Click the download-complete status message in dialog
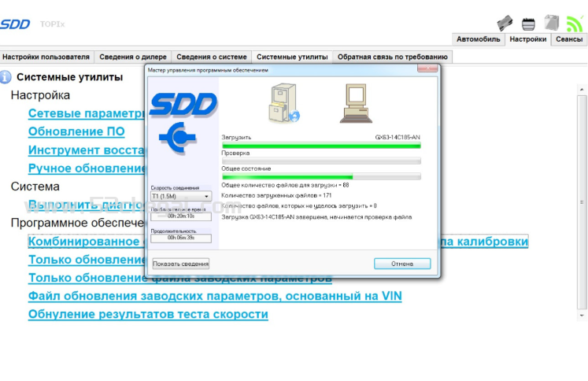 pos(316,217)
